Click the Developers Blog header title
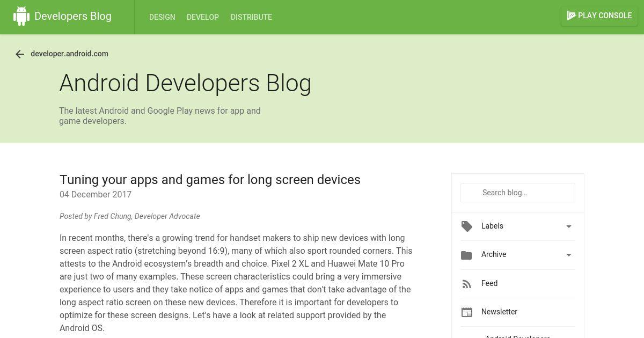Viewport: 644px width, 338px height. click(x=73, y=16)
